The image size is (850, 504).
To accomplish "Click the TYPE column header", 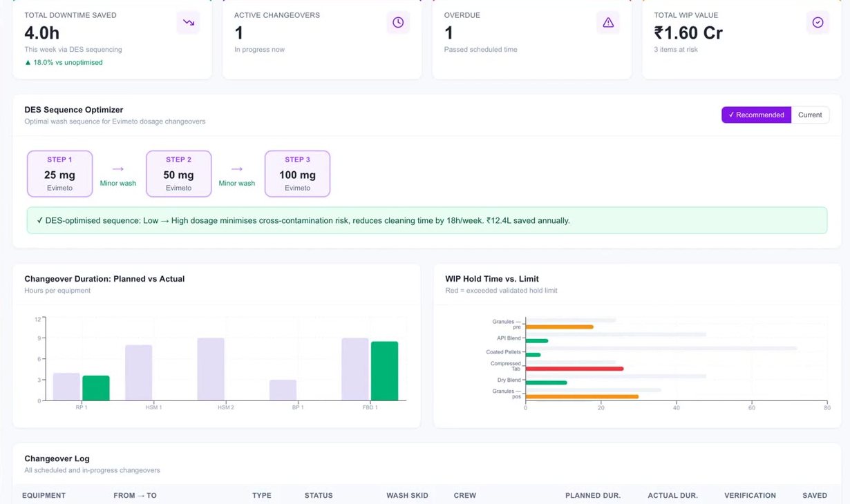I will point(262,495).
